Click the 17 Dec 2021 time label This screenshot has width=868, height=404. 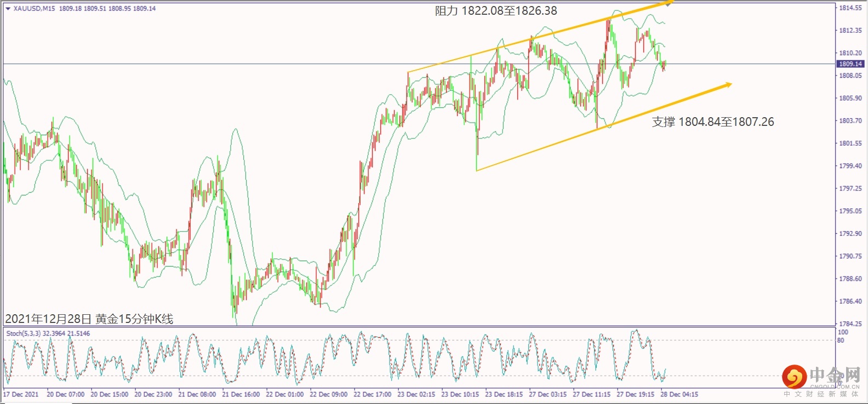click(21, 394)
